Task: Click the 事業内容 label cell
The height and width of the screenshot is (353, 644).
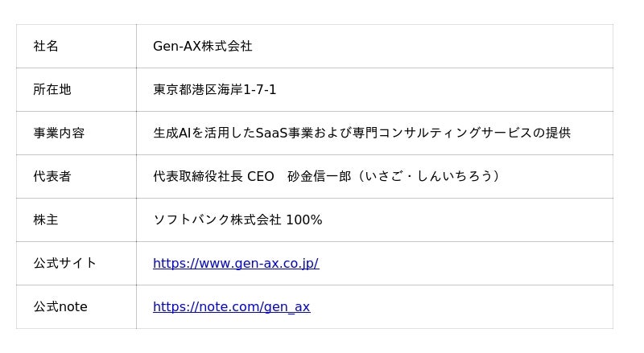Action: pos(59,133)
